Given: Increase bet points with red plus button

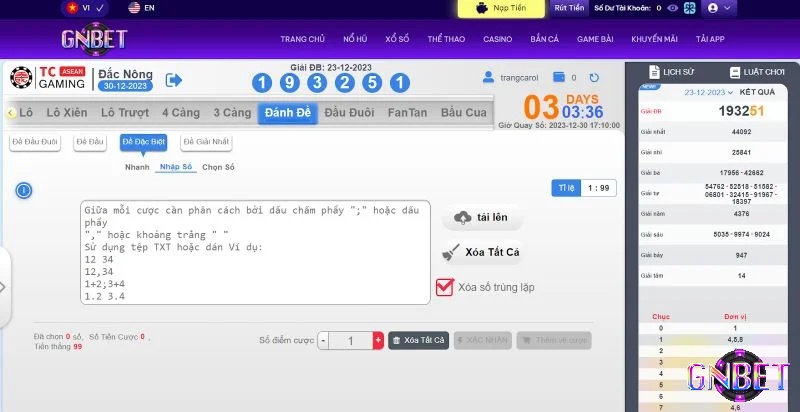Looking at the screenshot, I should pos(378,341).
